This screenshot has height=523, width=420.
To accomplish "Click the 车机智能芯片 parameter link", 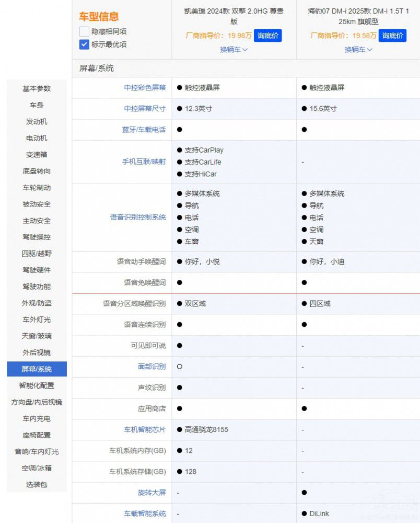I will 145,430.
